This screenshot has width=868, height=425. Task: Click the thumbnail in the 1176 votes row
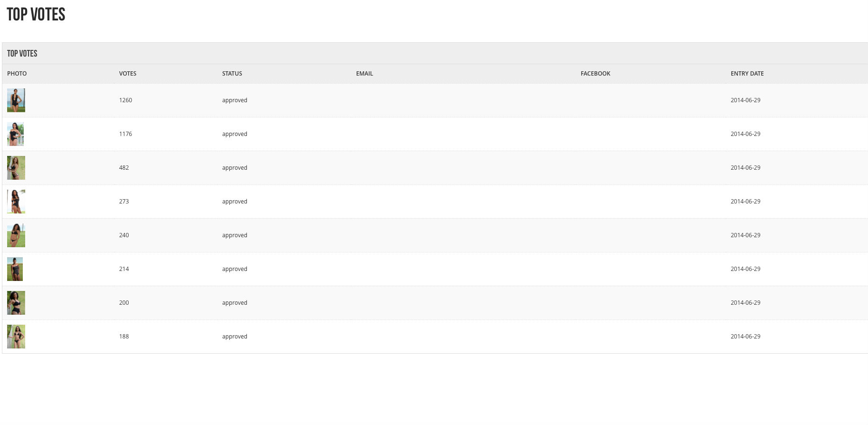[x=15, y=134]
